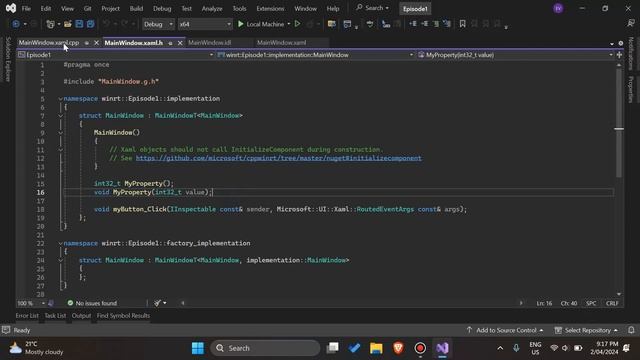This screenshot has width=640, height=360.
Task: Click the horizontal scrollbar left arrow
Action: (182, 303)
